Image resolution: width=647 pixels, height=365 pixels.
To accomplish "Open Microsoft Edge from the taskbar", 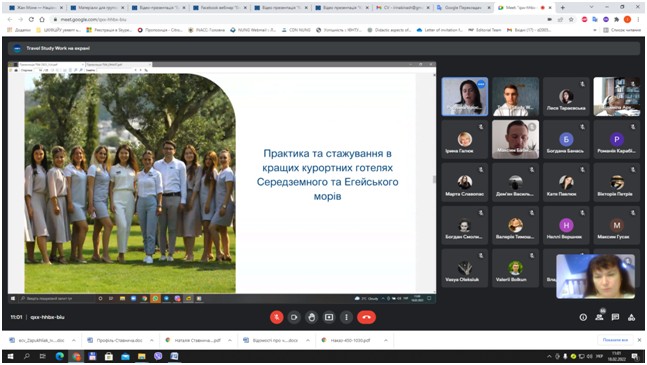I will point(59,356).
